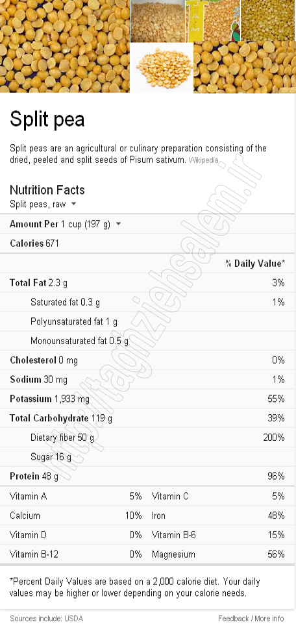
Task: Open the sack of split peas thumbnail
Action: point(158,21)
